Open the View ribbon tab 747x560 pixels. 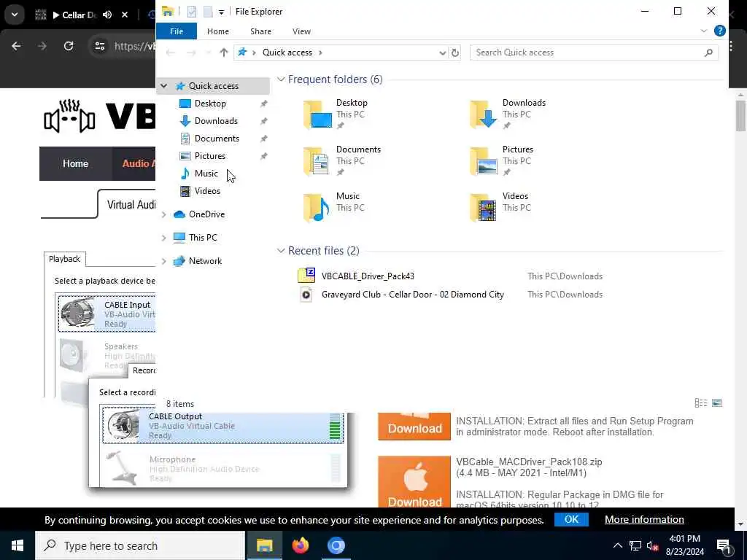[x=301, y=31]
